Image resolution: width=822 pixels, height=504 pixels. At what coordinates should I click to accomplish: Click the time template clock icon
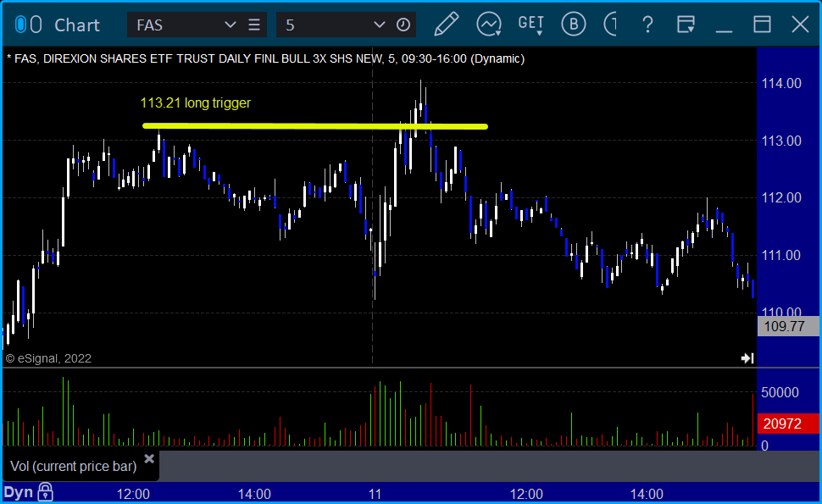[403, 25]
